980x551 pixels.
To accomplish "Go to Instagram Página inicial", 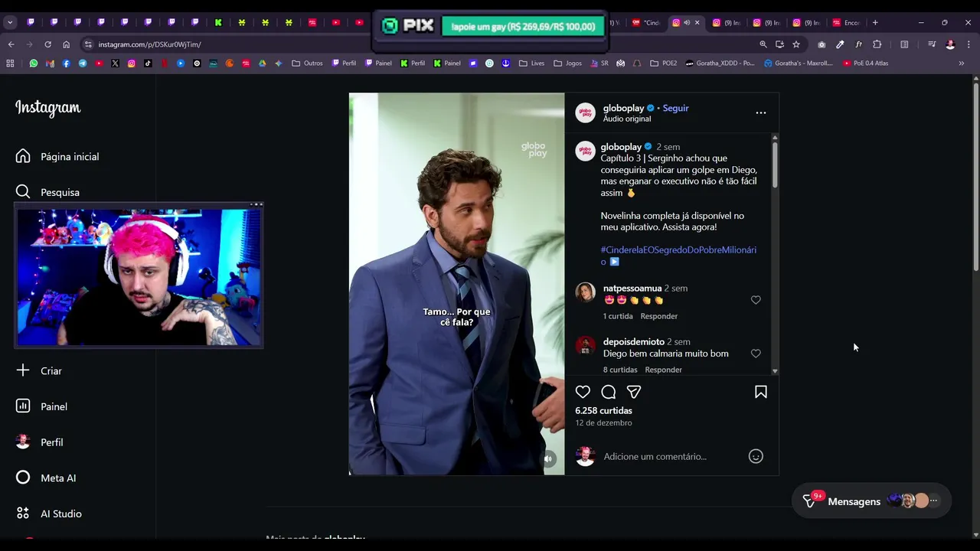I will point(57,156).
